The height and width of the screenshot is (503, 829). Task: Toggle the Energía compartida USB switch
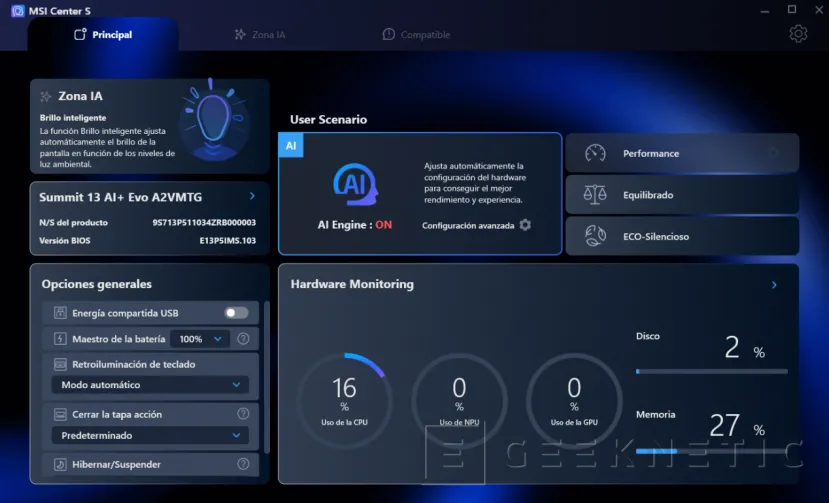click(236, 313)
